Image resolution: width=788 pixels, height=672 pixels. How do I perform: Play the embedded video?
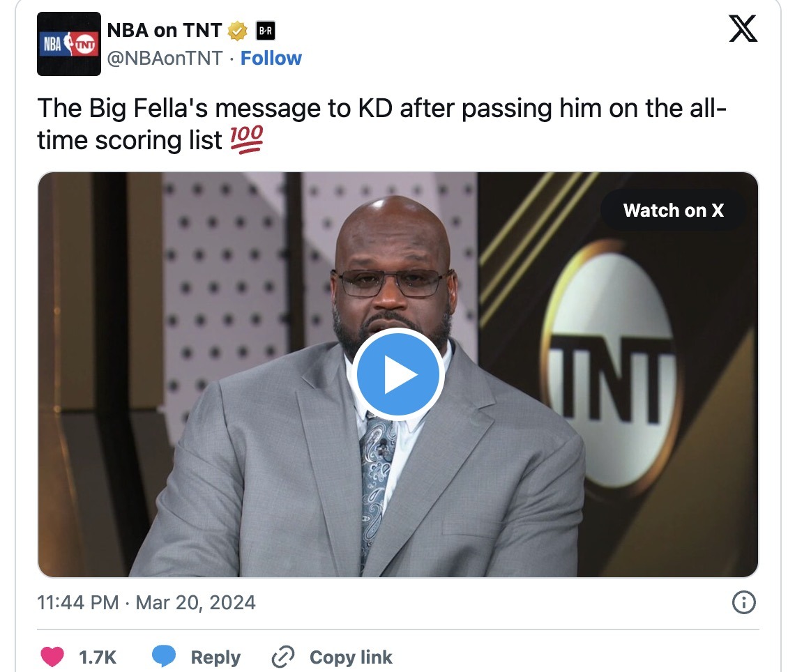[397, 374]
